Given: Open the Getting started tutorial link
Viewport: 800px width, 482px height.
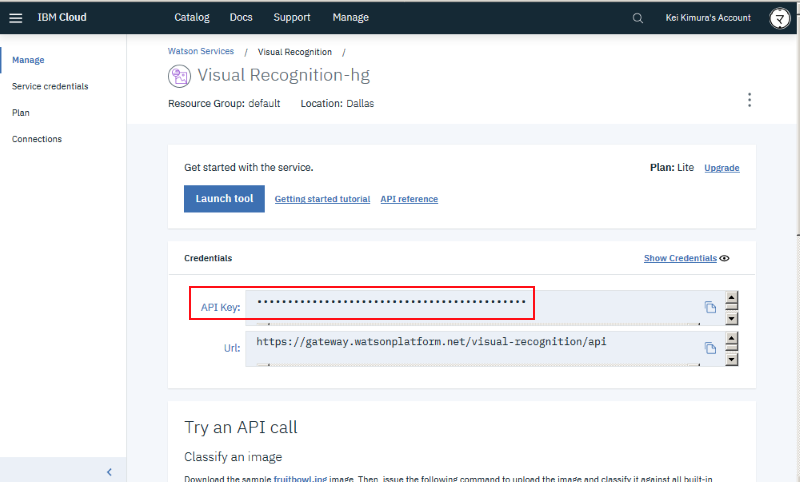Looking at the screenshot, I should (322, 199).
